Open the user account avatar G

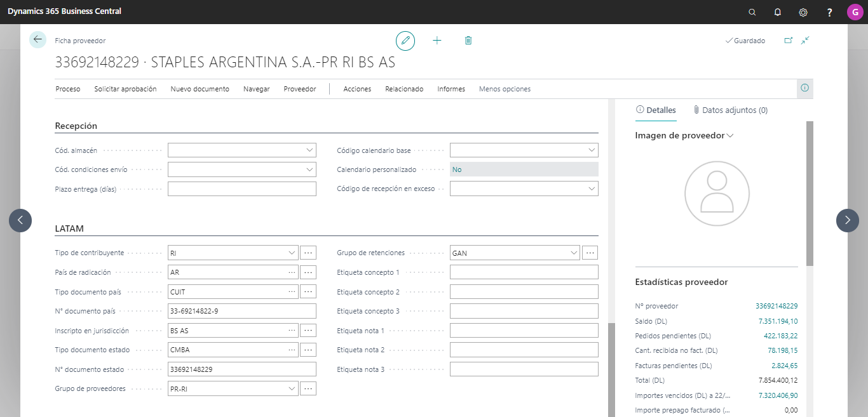point(855,12)
